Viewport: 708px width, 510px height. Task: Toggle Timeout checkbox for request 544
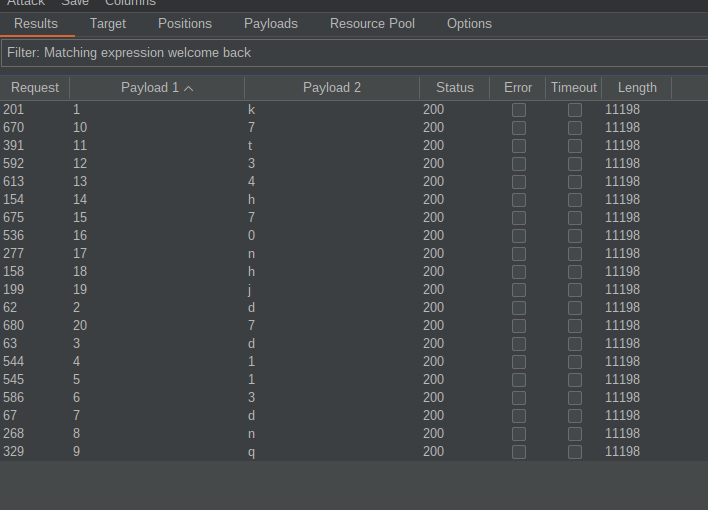pos(575,362)
